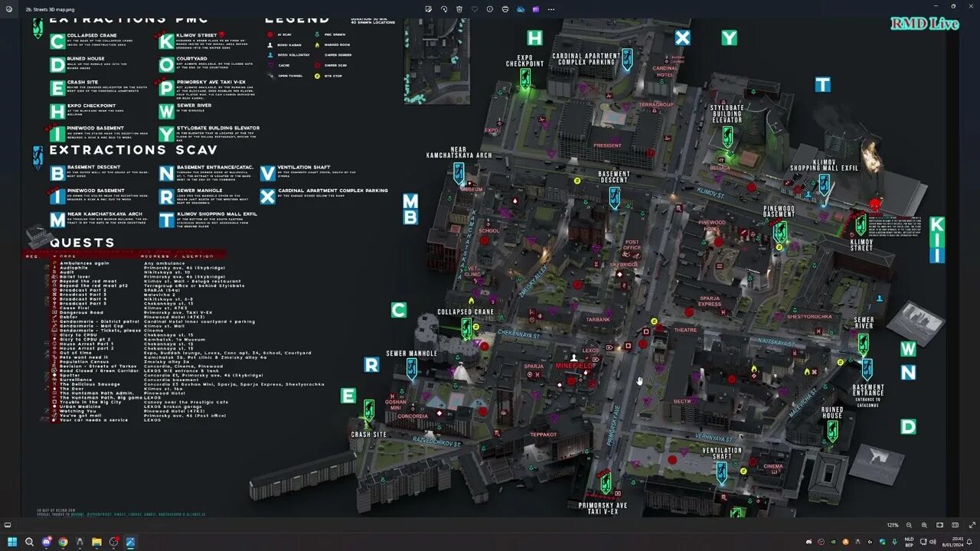Screen dimensions: 980x551
Task: Open Discord from the taskbar
Action: click(47, 542)
